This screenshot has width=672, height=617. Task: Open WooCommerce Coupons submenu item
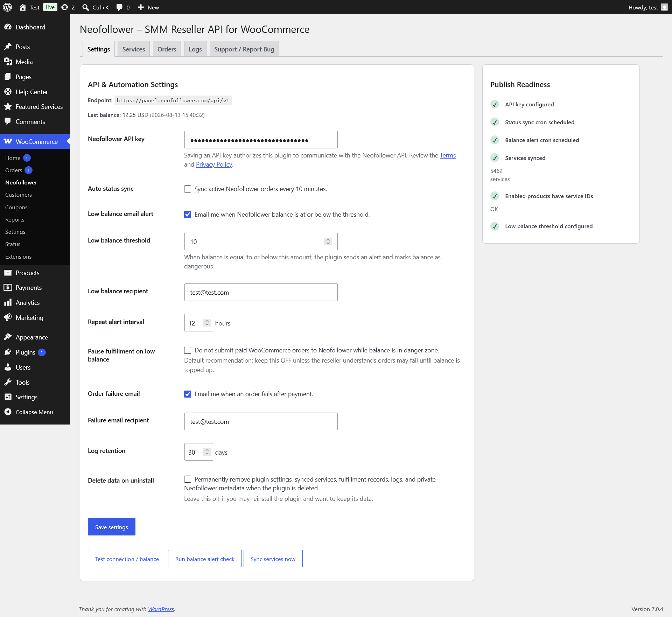click(16, 207)
